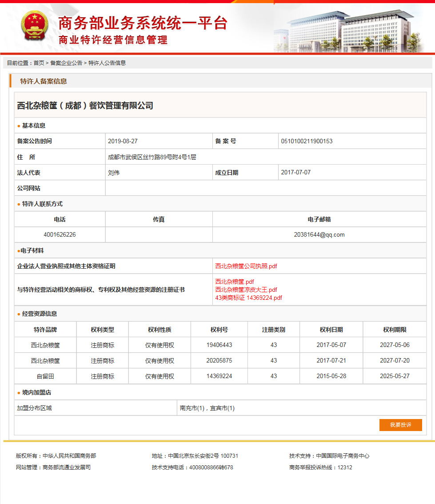This screenshot has width=435, height=504.
Task: Open 43类商标证 14369224.pdf file
Action: click(248, 298)
